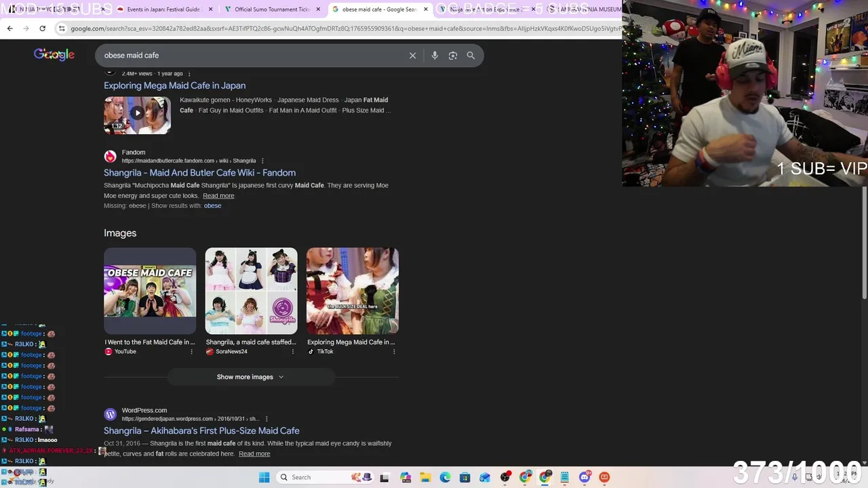Open the Windows Start menu
This screenshot has height=488, width=868.
(x=264, y=477)
